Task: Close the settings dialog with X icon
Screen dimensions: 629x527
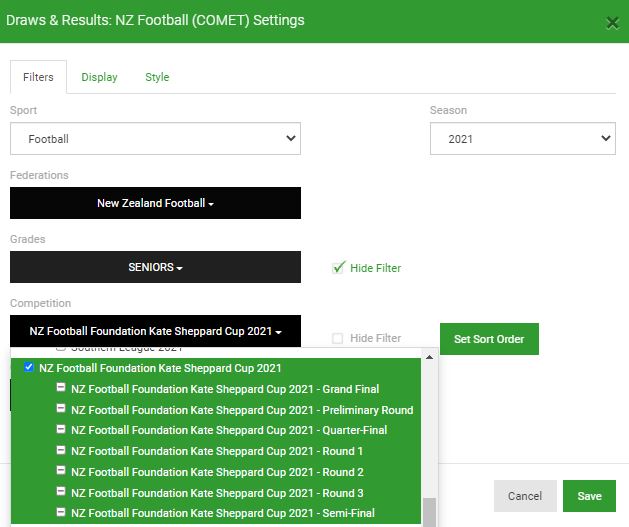Action: click(612, 23)
